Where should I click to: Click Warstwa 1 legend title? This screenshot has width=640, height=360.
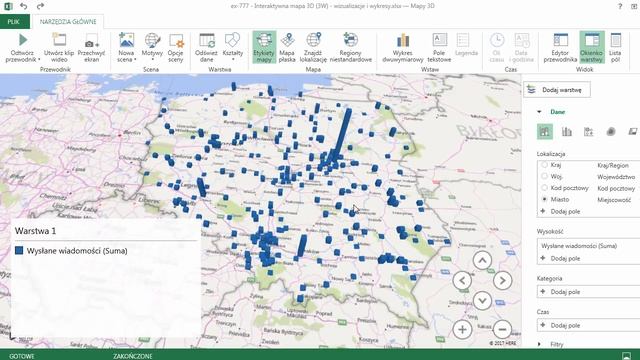(x=36, y=231)
